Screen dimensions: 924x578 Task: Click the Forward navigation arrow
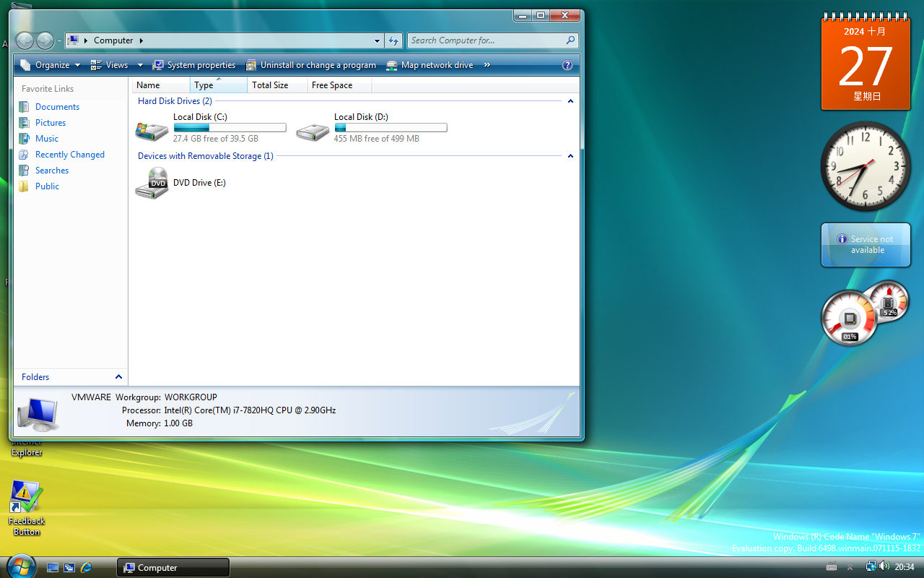click(45, 40)
